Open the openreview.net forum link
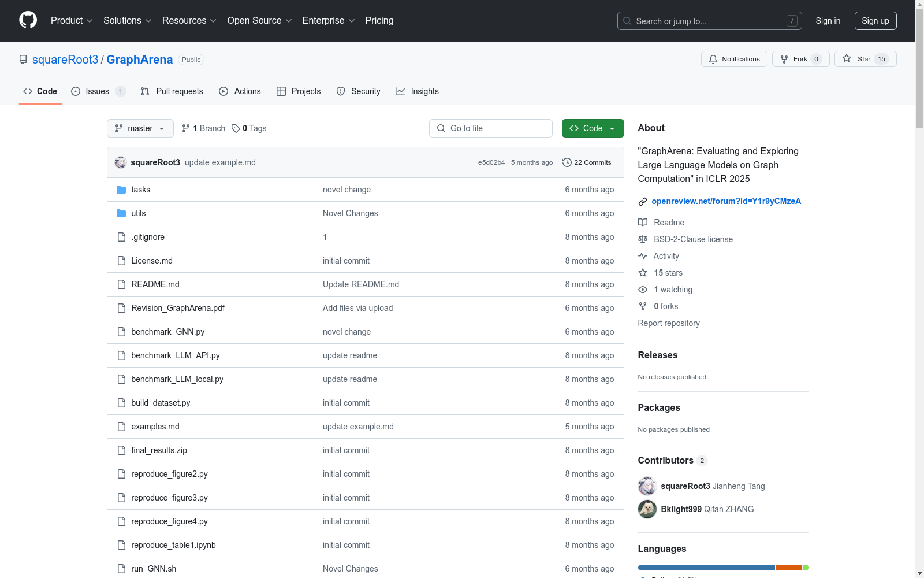 tap(726, 201)
